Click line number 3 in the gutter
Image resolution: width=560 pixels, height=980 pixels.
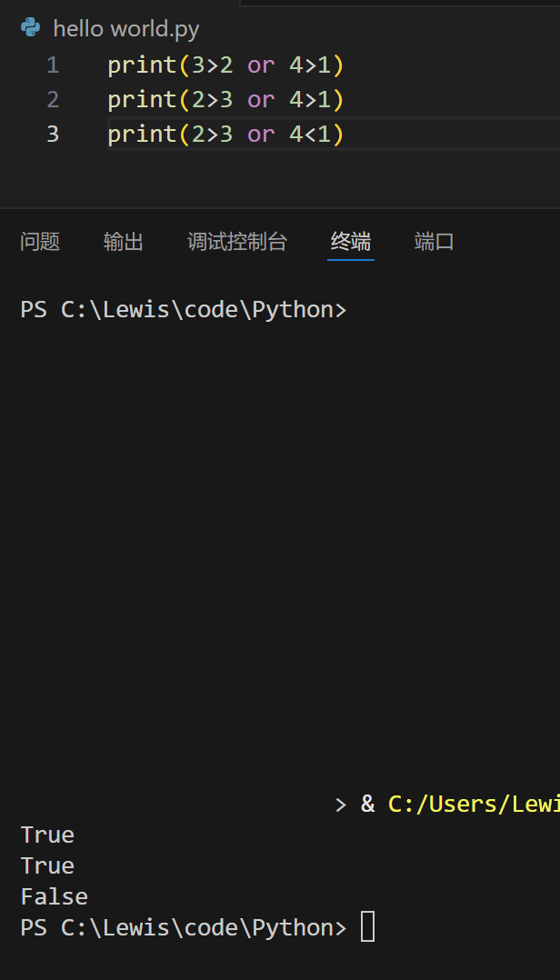[x=53, y=135]
